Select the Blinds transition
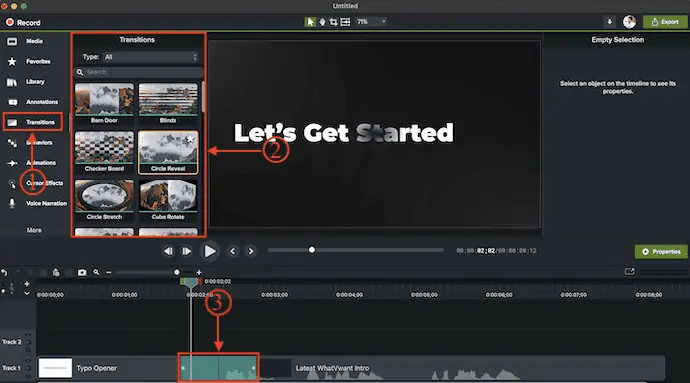The height and width of the screenshot is (383, 690). (x=168, y=104)
